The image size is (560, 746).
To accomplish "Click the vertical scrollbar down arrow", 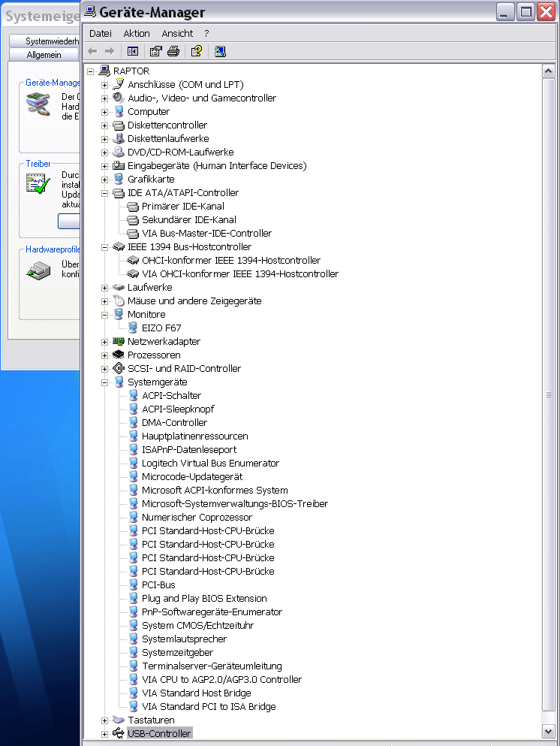I will tap(548, 730).
